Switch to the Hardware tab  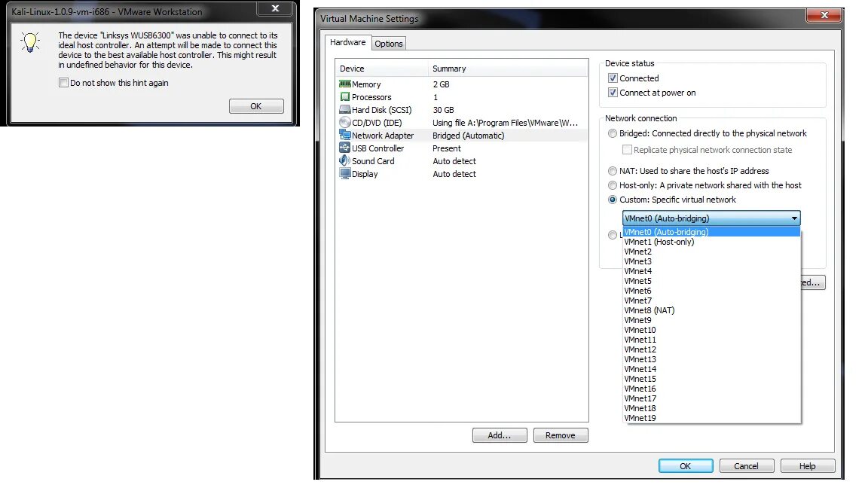point(347,42)
